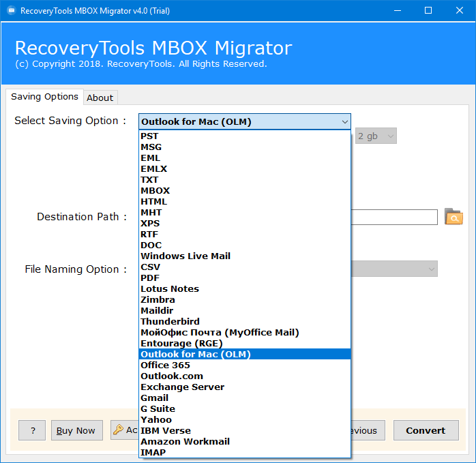Select Thunderbird option
476x463 pixels.
click(245, 322)
